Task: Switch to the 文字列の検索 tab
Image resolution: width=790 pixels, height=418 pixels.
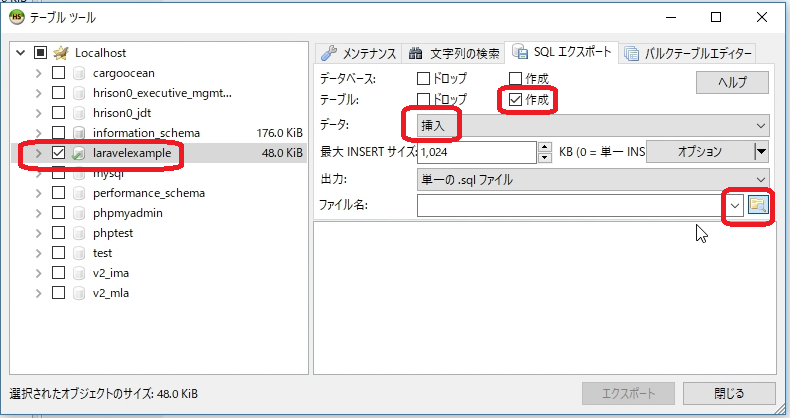Action: pyautogui.click(x=453, y=53)
